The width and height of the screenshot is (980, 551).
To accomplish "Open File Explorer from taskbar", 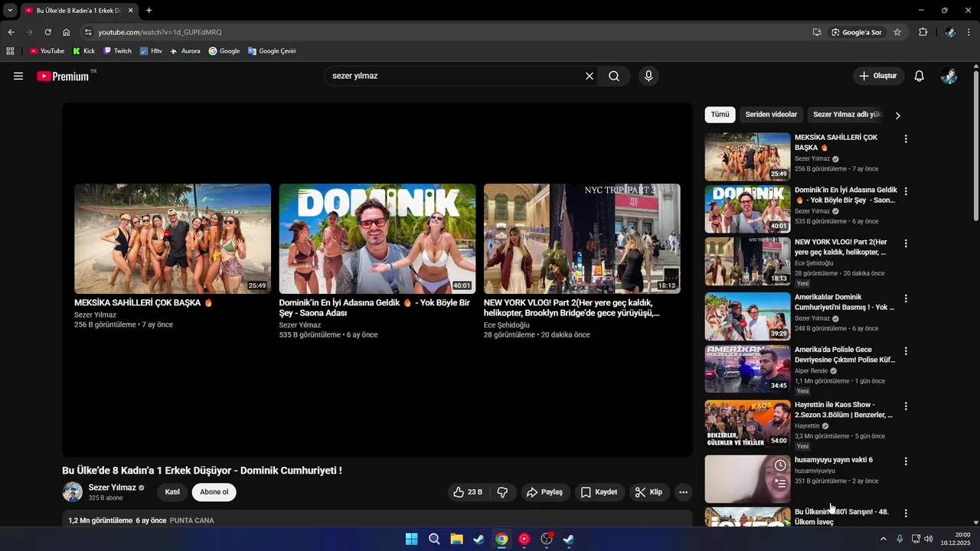I will point(456,539).
